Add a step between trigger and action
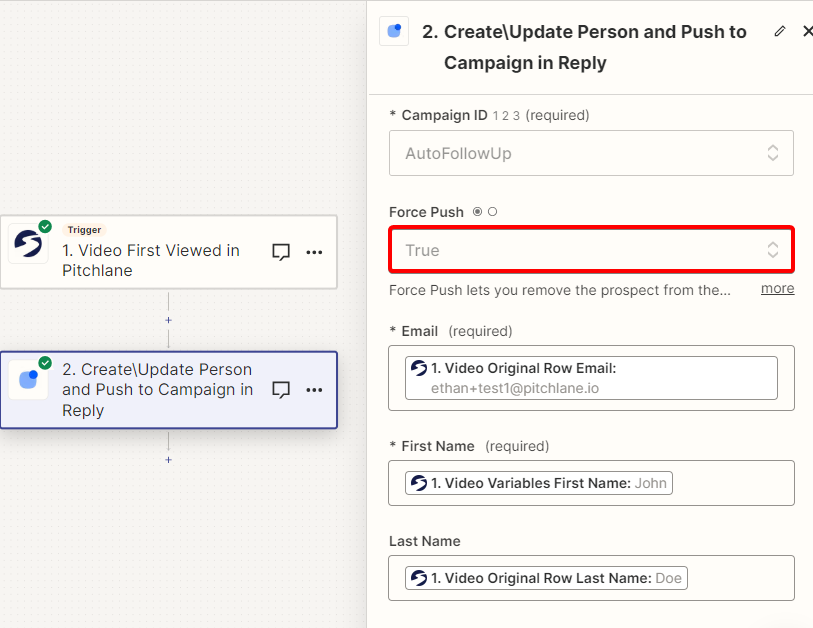 169,320
